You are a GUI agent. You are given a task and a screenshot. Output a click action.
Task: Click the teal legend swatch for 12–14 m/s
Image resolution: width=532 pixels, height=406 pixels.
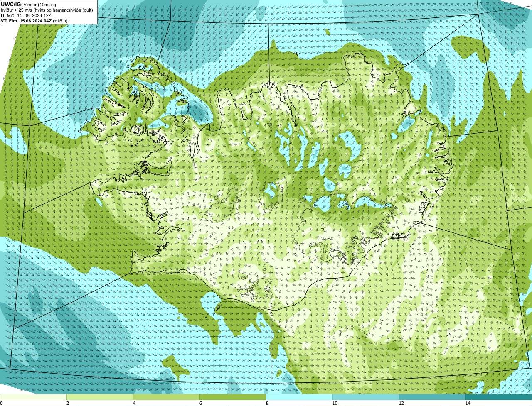point(432,397)
